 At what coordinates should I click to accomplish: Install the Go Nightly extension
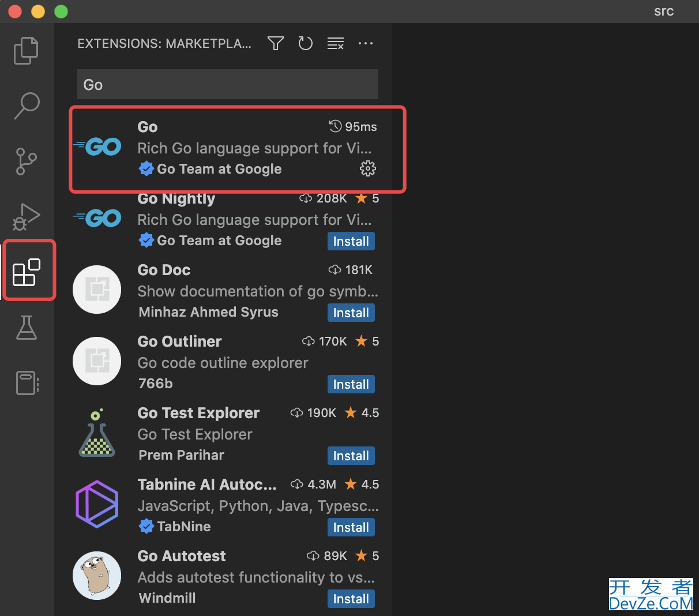tap(351, 241)
